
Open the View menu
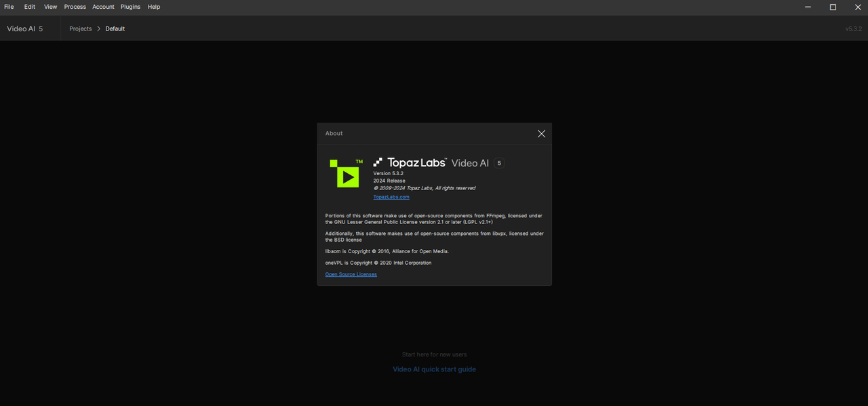(x=51, y=7)
